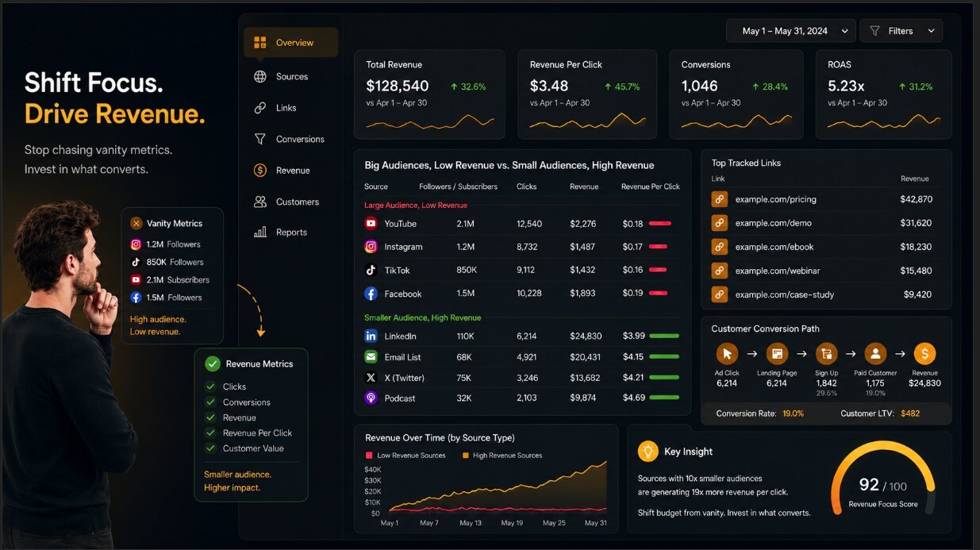Viewport: 980px width, 550px height.
Task: Click the Low Revenue Sources legend swatch
Action: (368, 456)
